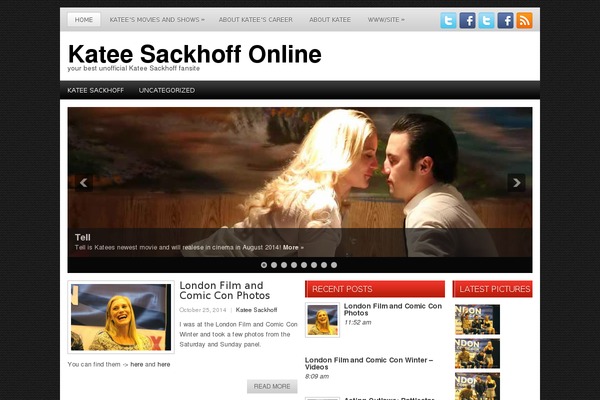This screenshot has height=400, width=600.
Task: Select the third slider pagination dot
Action: tap(284, 265)
